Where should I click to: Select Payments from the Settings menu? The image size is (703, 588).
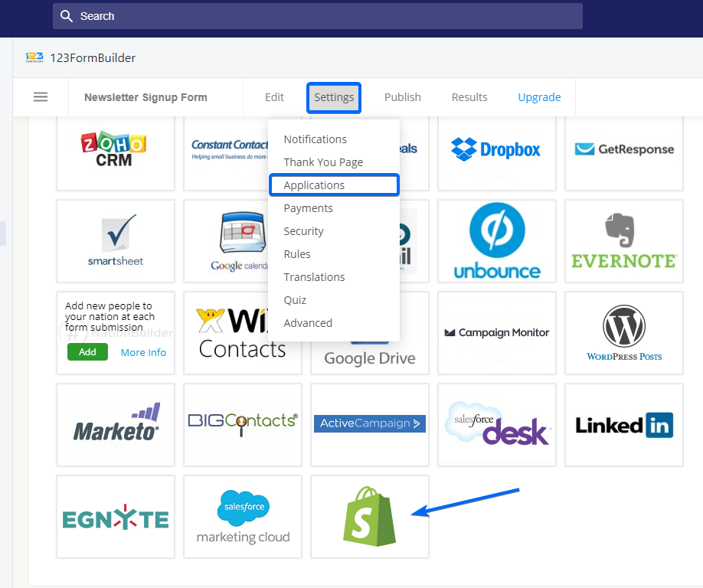coord(308,207)
